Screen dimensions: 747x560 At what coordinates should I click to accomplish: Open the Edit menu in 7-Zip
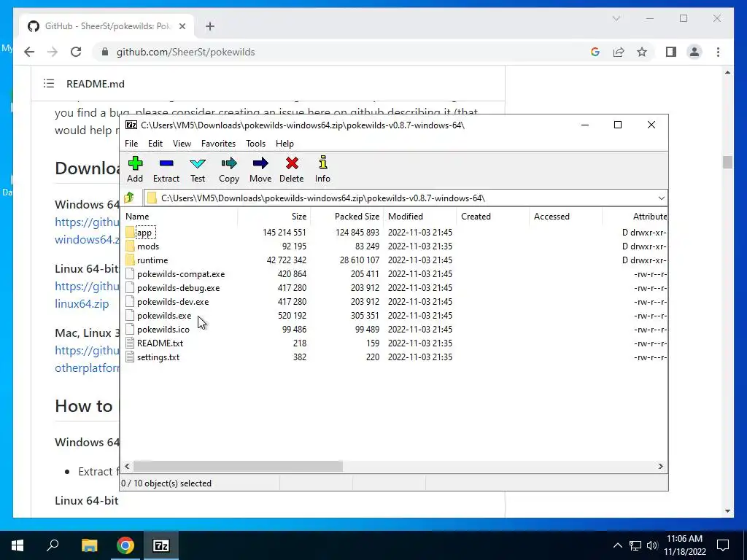(155, 144)
